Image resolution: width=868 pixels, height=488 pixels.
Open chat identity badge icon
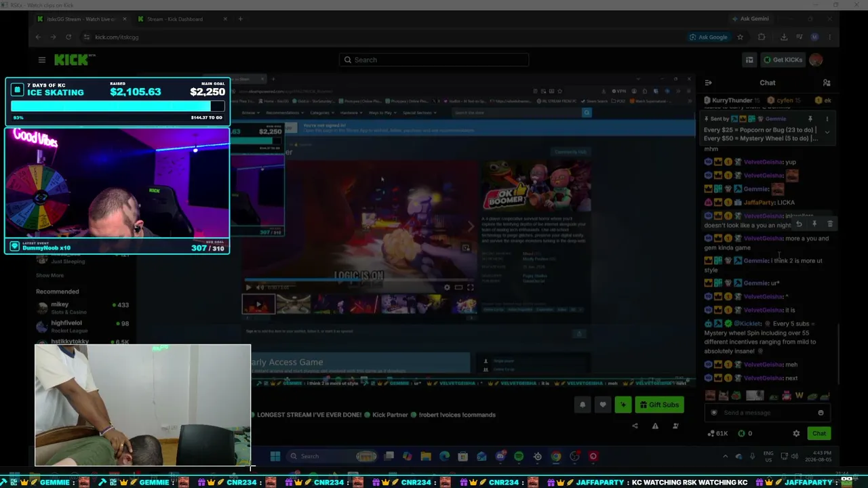point(713,413)
